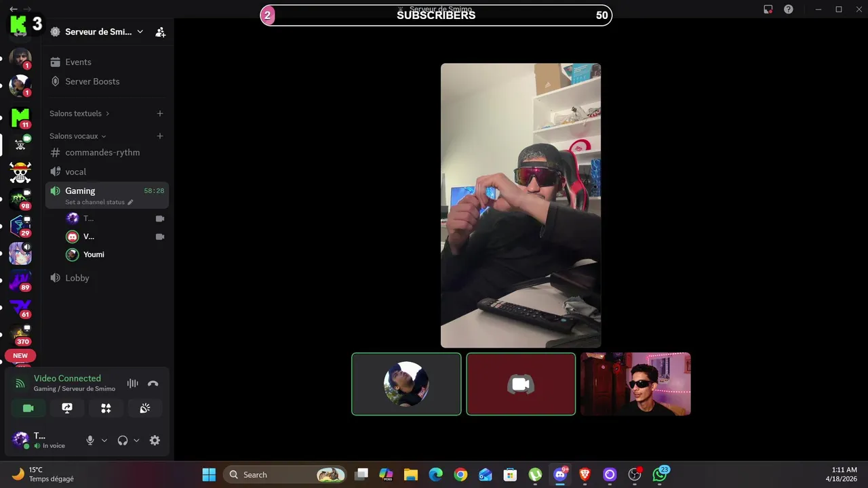Image resolution: width=868 pixels, height=488 pixels.
Task: Select the Gaming voice channel
Action: (x=107, y=195)
